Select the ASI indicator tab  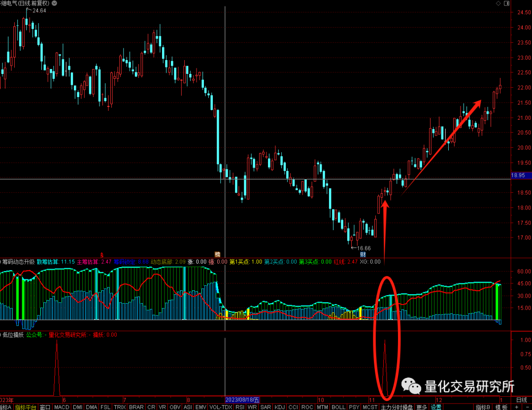coord(188,407)
